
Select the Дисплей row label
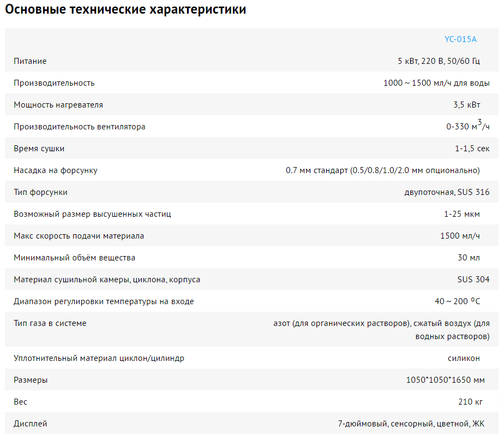pos(30,424)
